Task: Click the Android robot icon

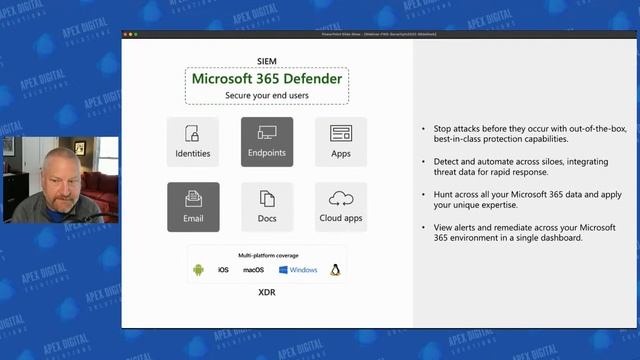Action: pos(198,270)
